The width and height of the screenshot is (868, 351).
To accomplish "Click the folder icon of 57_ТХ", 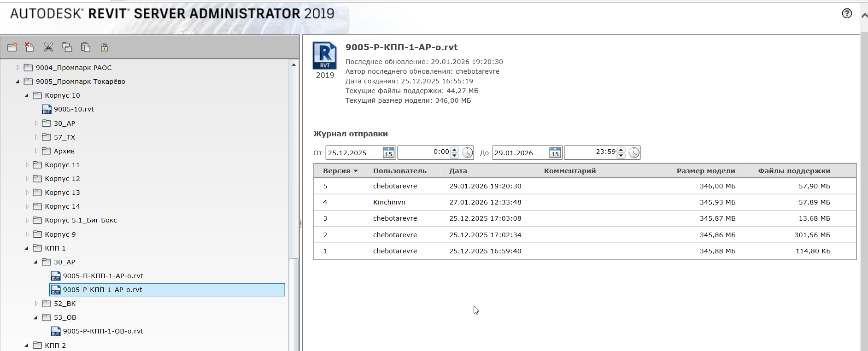I will (47, 137).
